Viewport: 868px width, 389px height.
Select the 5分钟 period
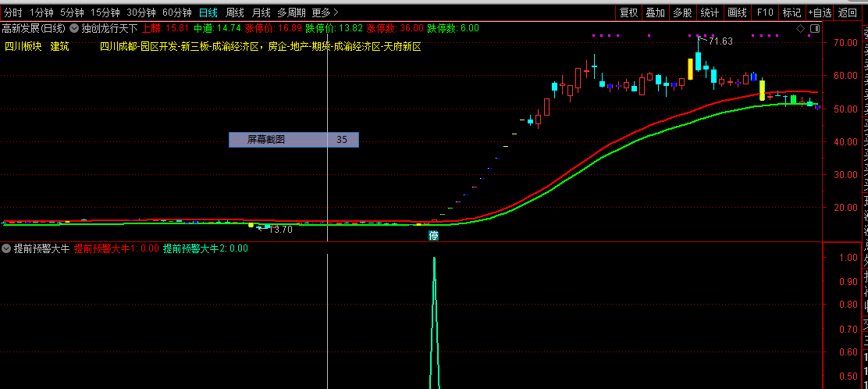click(72, 12)
